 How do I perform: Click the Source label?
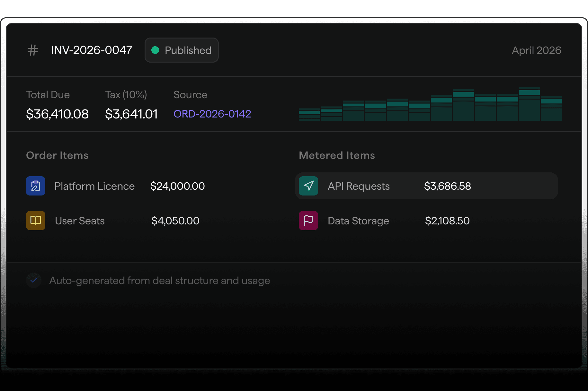point(190,95)
